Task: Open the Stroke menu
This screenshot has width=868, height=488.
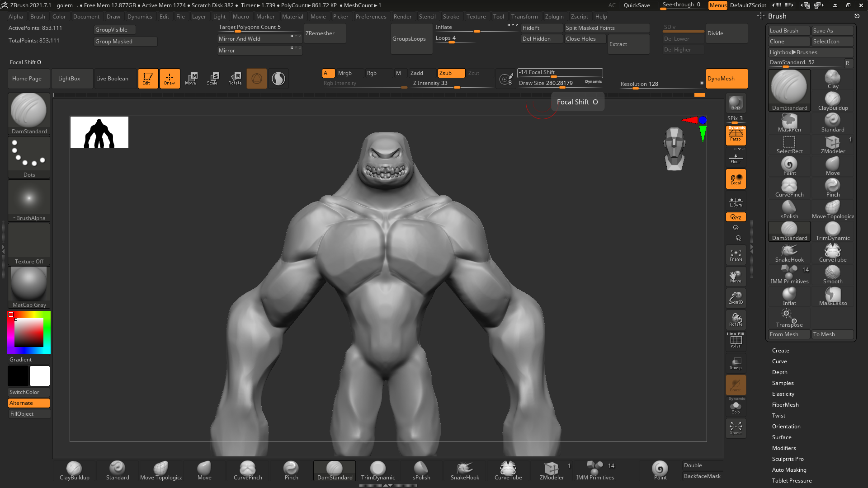Action: point(450,17)
